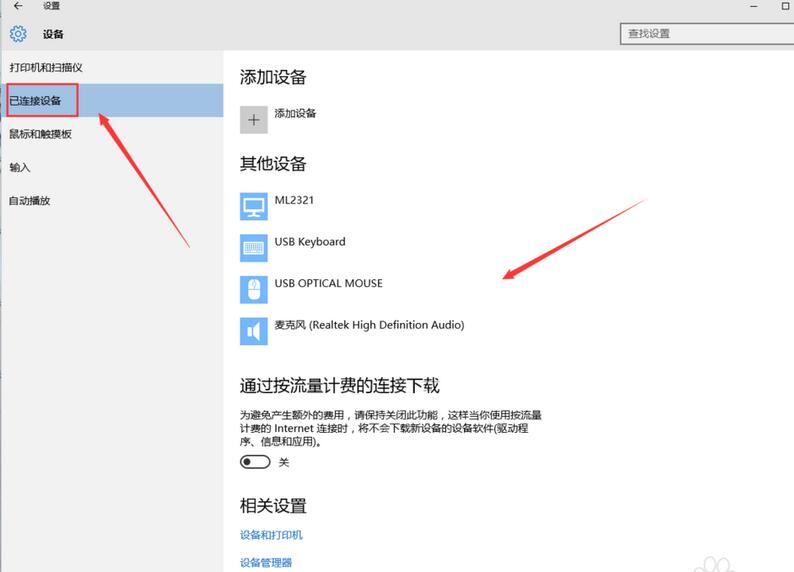Open 鼠标和触摸板 settings
Screen dimensions: 794x572
41,134
